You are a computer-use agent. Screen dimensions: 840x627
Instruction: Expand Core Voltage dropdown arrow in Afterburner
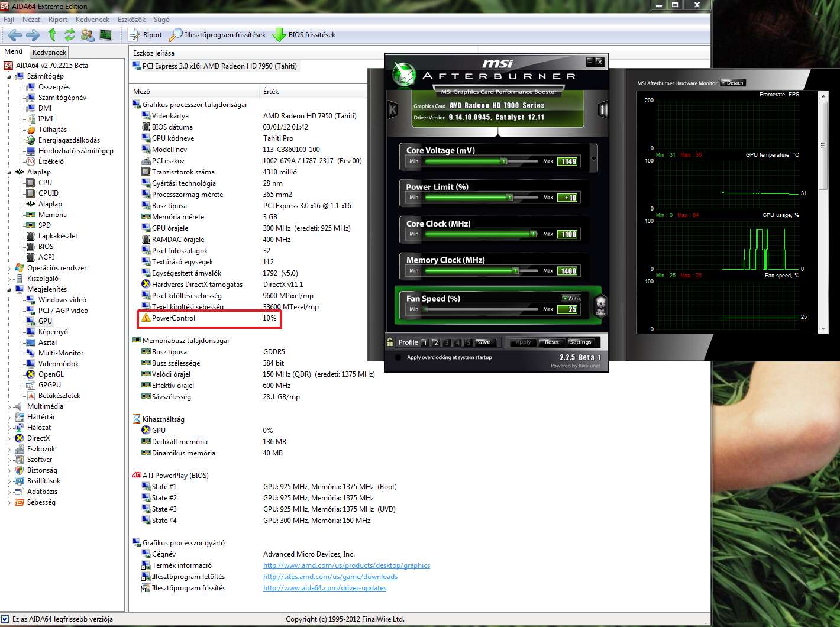click(593, 159)
